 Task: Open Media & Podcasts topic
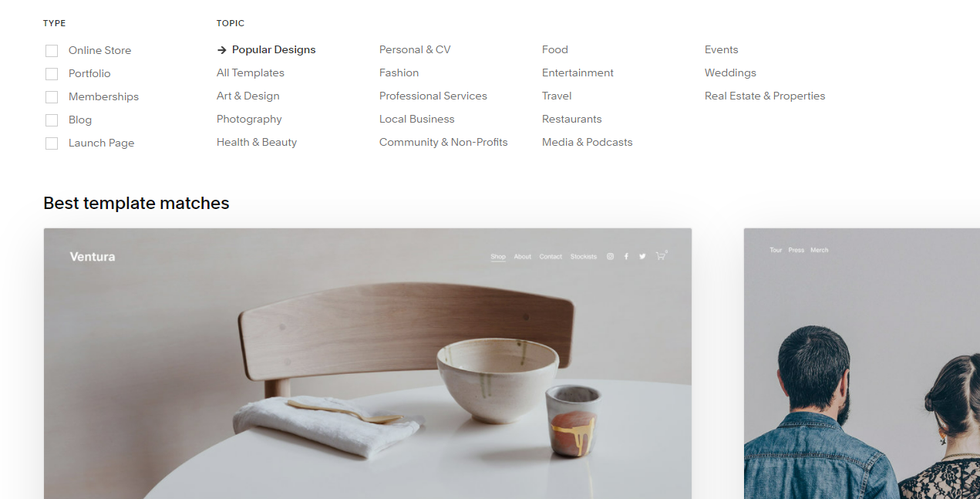click(x=588, y=142)
